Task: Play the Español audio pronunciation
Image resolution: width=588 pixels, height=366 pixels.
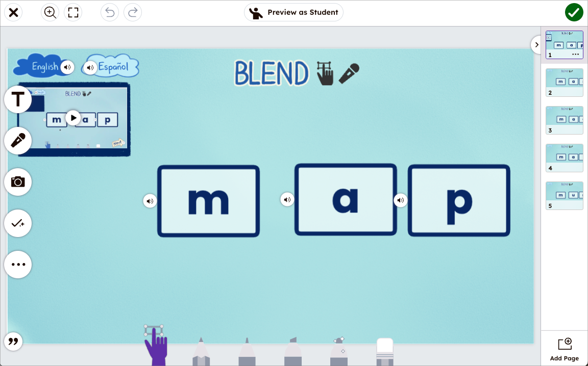Action: pyautogui.click(x=90, y=67)
